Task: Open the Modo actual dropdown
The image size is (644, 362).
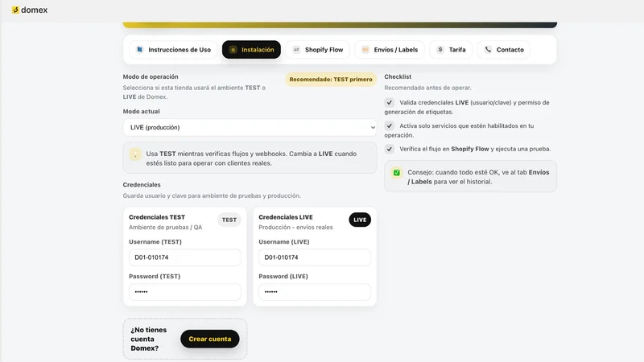Action: pyautogui.click(x=250, y=128)
